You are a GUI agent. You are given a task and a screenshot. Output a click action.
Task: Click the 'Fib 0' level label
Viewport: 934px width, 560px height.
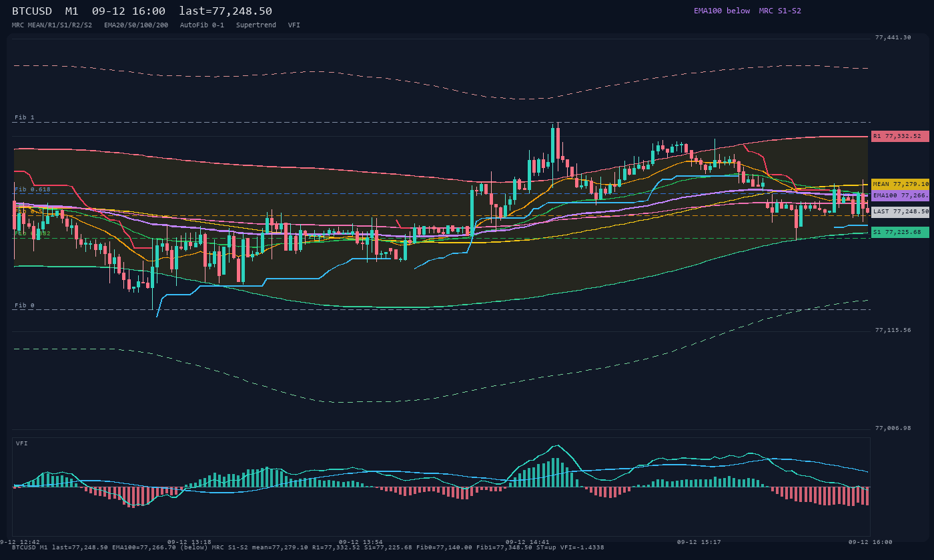25,305
